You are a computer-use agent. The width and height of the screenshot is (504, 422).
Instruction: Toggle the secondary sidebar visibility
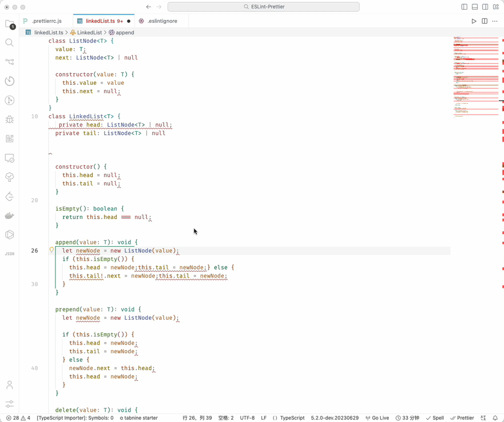(x=485, y=7)
